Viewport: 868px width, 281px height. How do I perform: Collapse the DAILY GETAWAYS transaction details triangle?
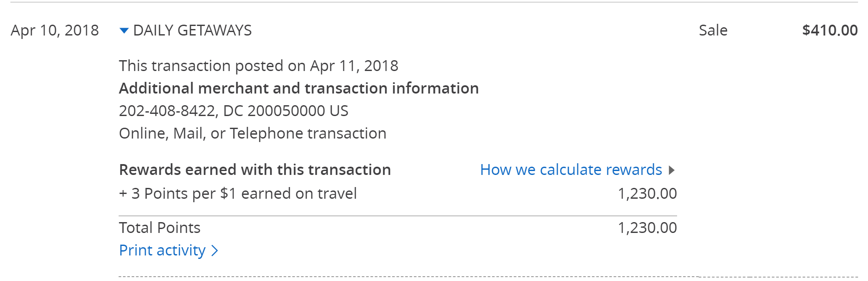click(x=124, y=31)
